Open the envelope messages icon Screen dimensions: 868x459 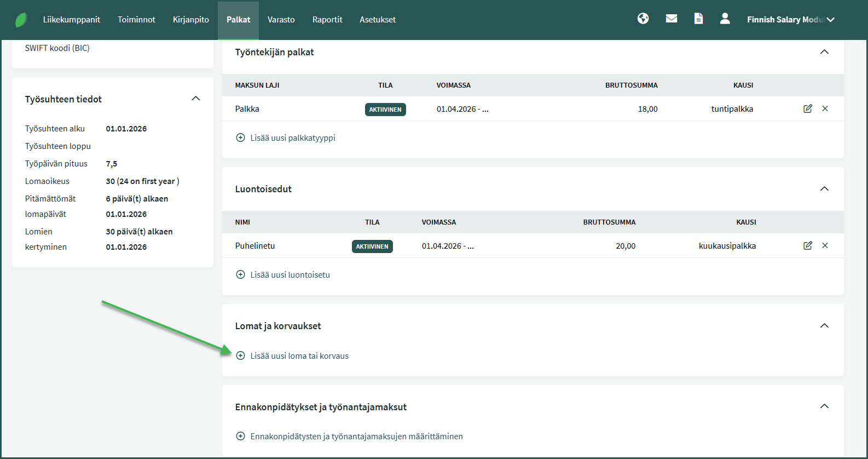[672, 19]
